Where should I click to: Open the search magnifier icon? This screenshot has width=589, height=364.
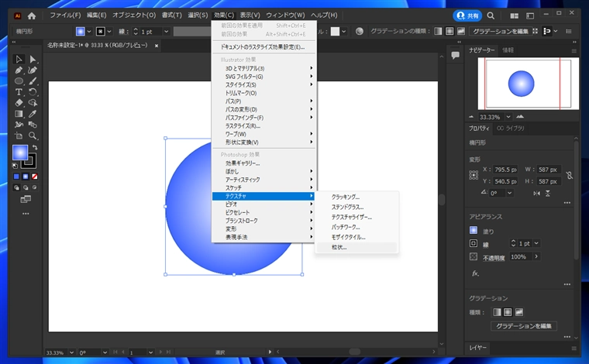click(491, 15)
